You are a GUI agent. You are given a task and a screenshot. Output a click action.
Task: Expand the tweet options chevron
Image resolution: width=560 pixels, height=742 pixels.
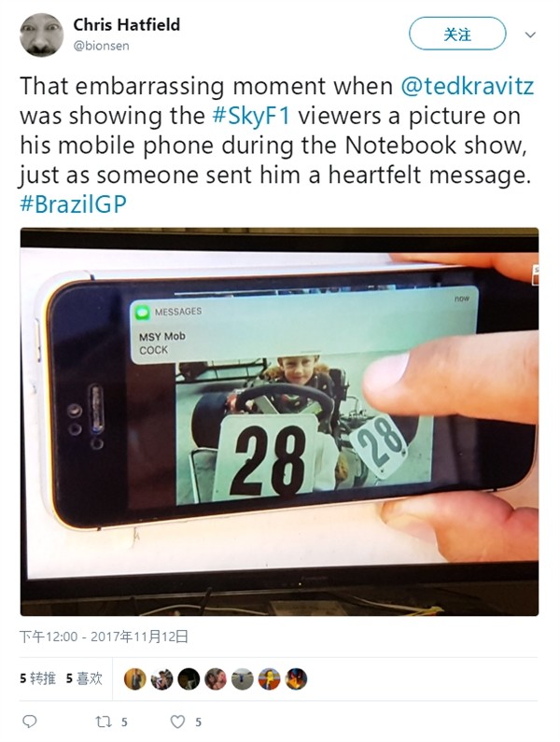[x=531, y=35]
